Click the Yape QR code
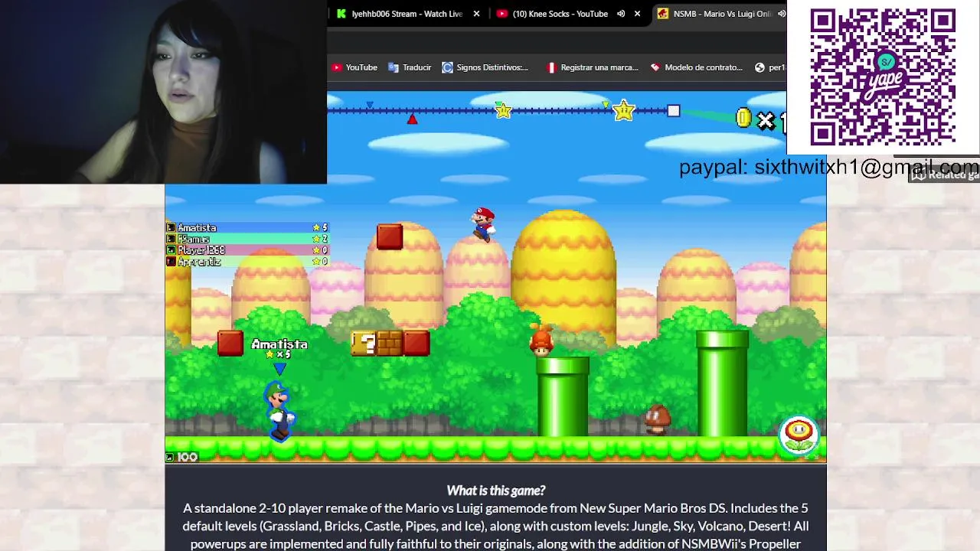The height and width of the screenshot is (551, 980). pos(883,77)
